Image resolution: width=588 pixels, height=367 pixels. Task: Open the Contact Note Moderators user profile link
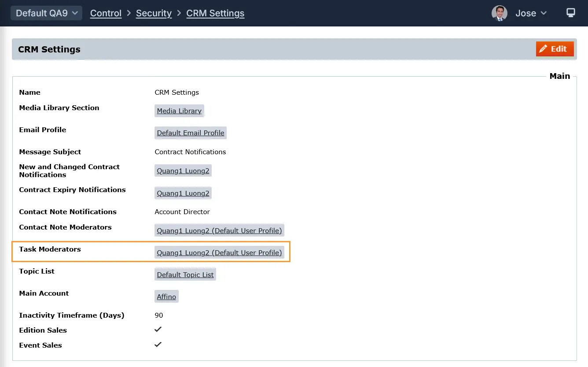click(x=219, y=231)
